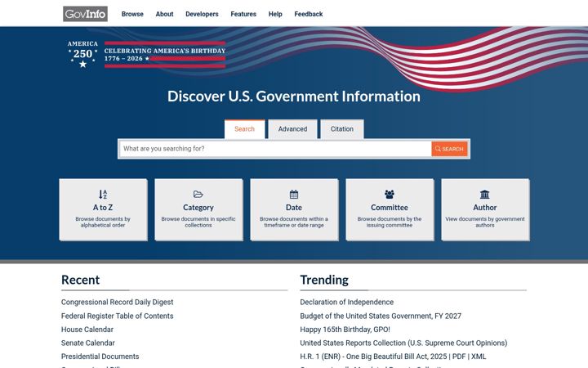Open the Author card title
This screenshot has width=588, height=368.
pos(485,207)
